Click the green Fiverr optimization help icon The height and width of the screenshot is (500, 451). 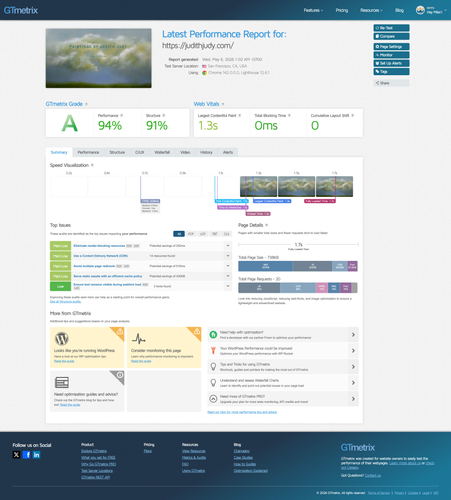pos(213,334)
